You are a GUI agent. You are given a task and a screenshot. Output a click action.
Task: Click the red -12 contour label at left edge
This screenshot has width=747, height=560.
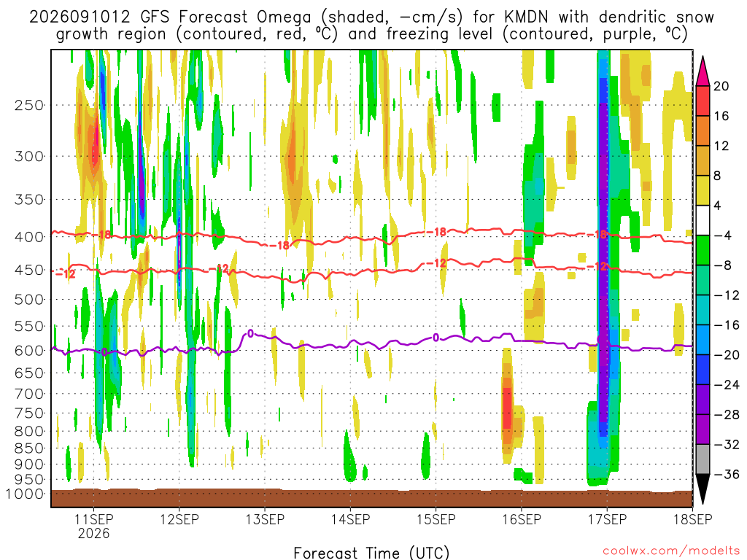[65, 274]
